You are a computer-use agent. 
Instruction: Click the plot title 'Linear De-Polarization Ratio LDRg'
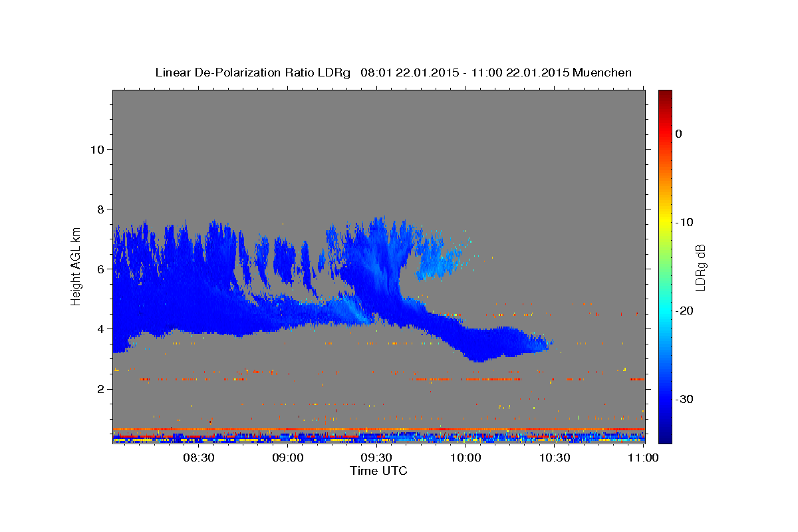click(252, 72)
